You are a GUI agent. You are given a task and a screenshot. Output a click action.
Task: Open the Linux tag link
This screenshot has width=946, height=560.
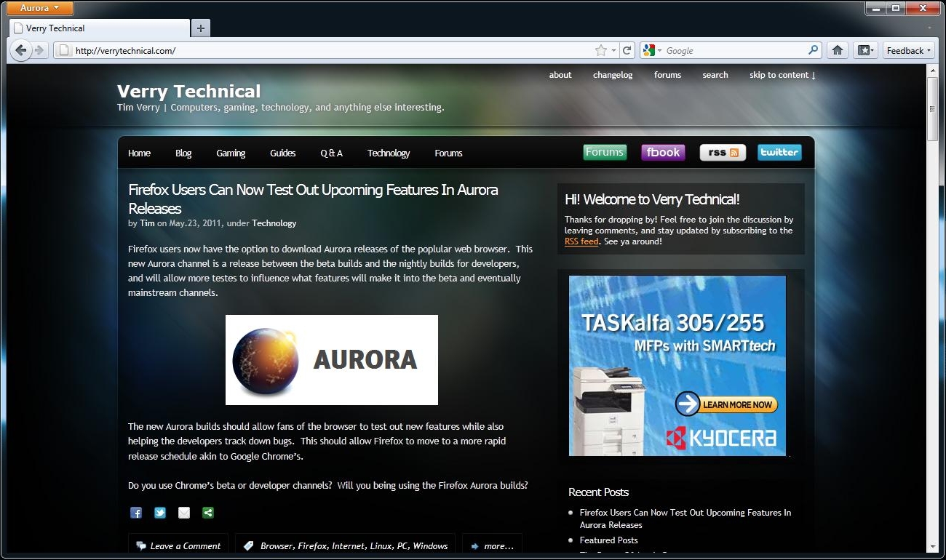(x=381, y=546)
